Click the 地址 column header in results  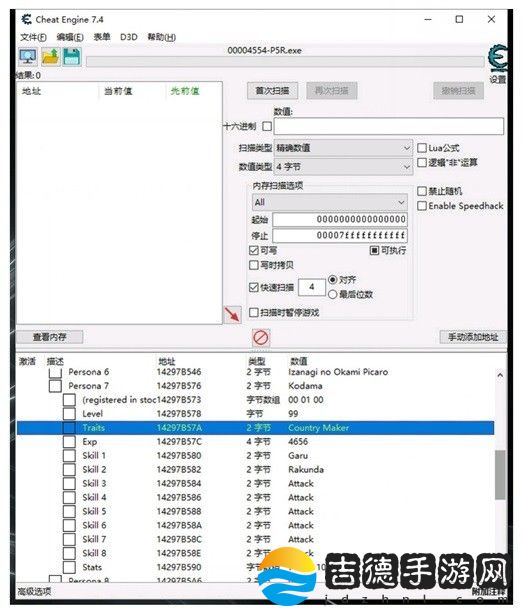click(x=31, y=91)
